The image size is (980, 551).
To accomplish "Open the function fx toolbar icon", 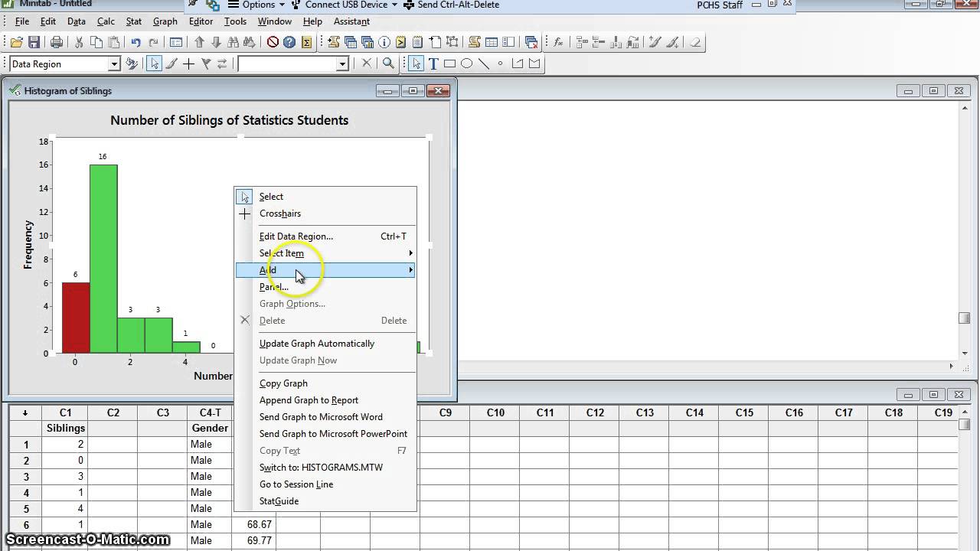I will [558, 43].
